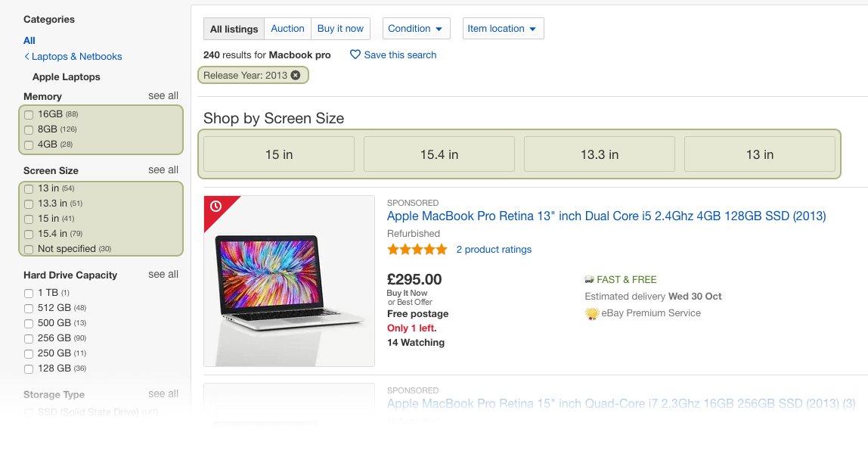The height and width of the screenshot is (454, 868).
Task: Switch to the Auction tab
Action: pyautogui.click(x=287, y=29)
